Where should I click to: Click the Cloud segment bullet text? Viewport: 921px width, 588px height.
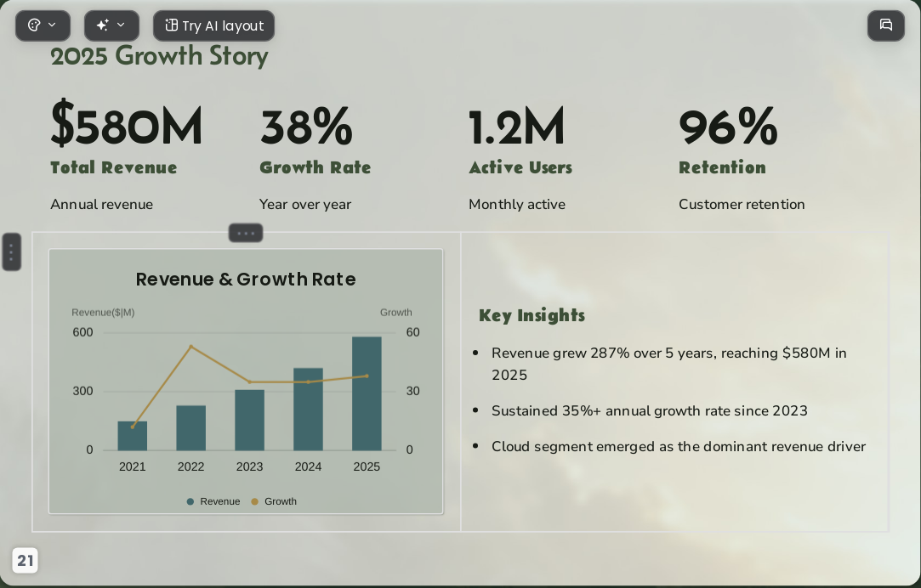[x=679, y=447]
